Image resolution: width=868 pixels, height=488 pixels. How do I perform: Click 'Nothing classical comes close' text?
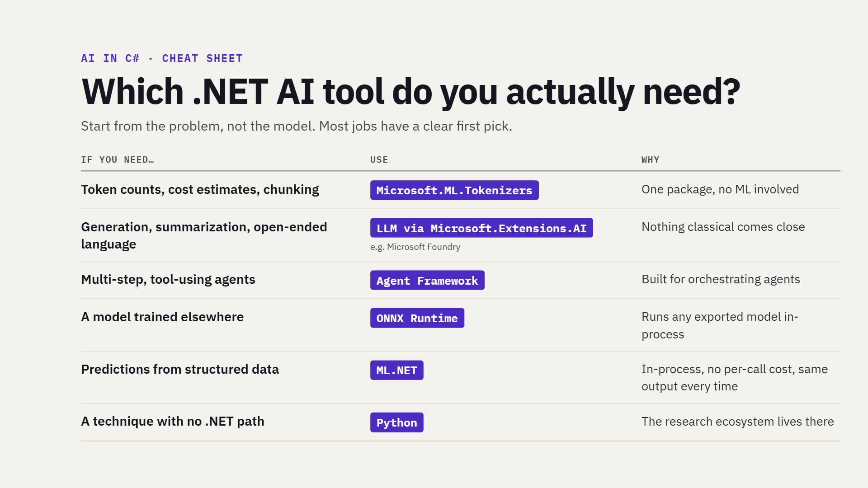[x=723, y=227]
